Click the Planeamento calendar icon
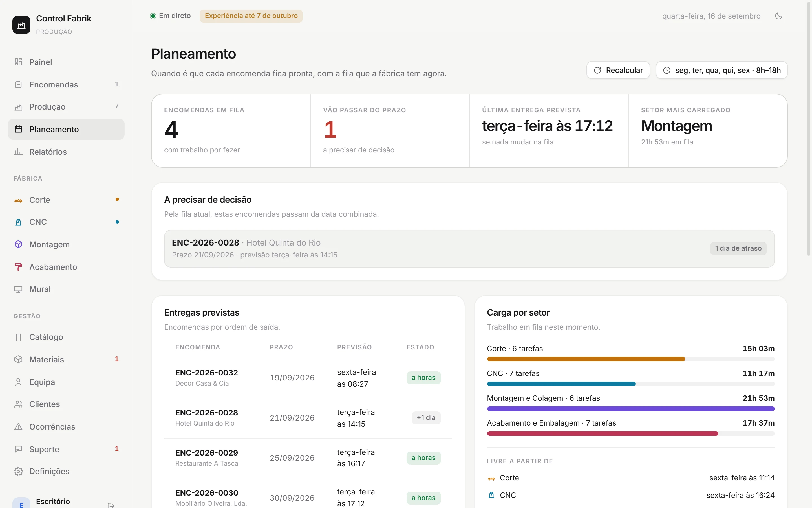This screenshot has height=508, width=812. coord(18,129)
